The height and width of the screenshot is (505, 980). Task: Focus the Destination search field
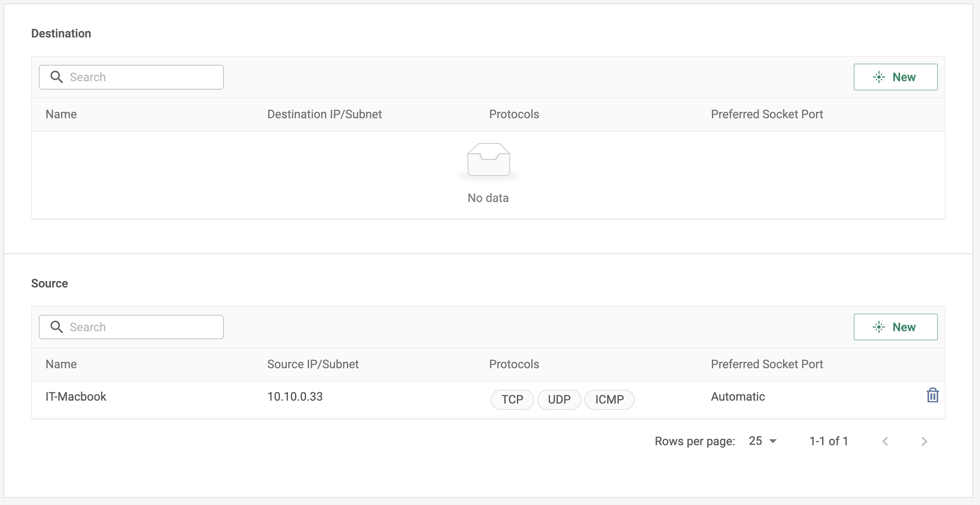[143, 77]
